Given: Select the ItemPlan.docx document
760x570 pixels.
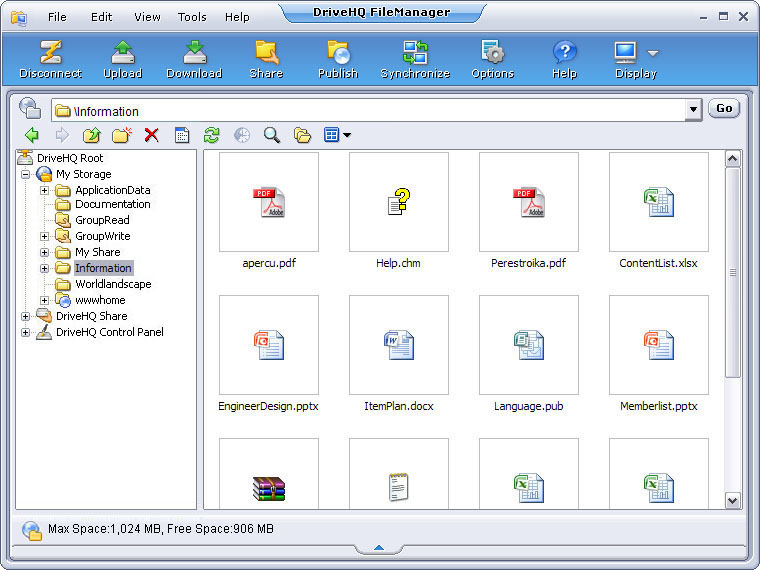Looking at the screenshot, I should (399, 345).
